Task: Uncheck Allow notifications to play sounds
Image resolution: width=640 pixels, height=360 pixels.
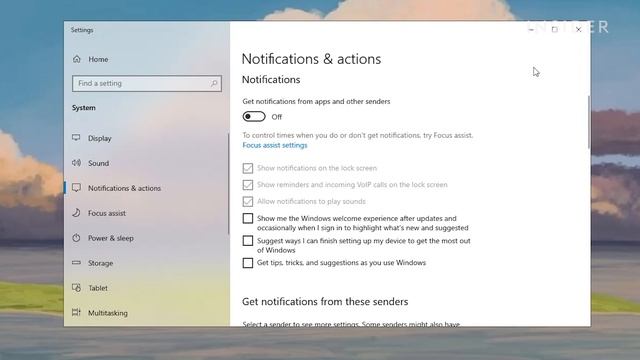Action: pyautogui.click(x=248, y=201)
